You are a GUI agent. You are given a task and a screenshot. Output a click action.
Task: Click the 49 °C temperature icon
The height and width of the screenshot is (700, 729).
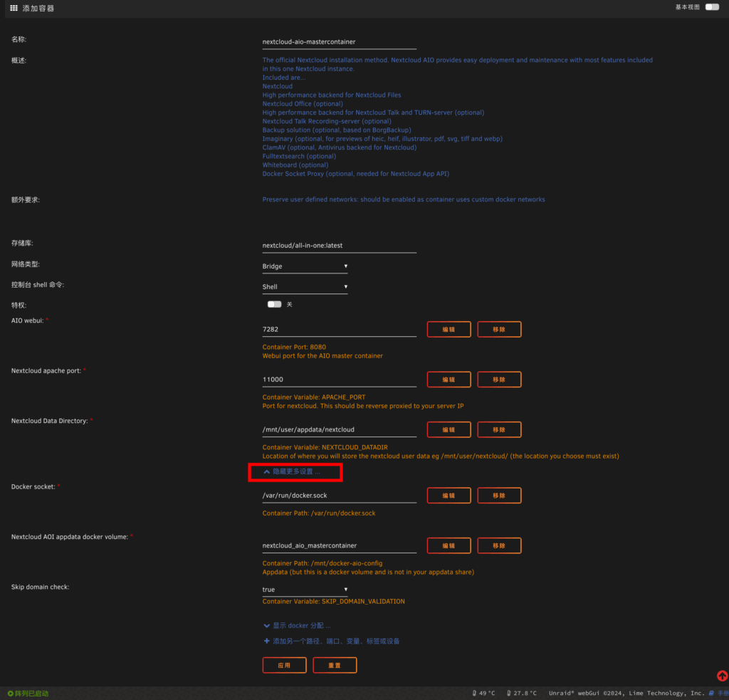tap(474, 693)
